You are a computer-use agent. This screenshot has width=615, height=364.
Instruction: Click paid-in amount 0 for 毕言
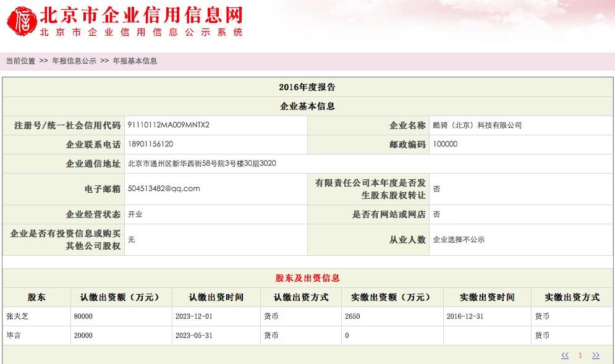(347, 336)
